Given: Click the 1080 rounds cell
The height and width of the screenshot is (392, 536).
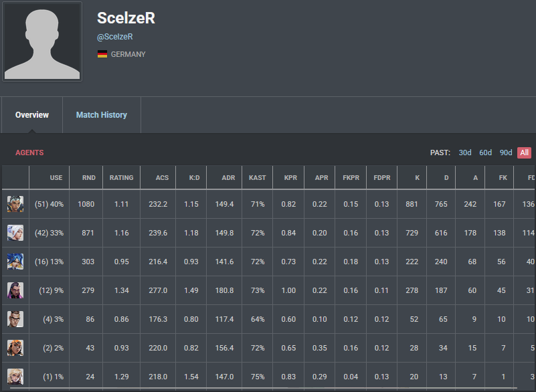Looking at the screenshot, I should [86, 204].
